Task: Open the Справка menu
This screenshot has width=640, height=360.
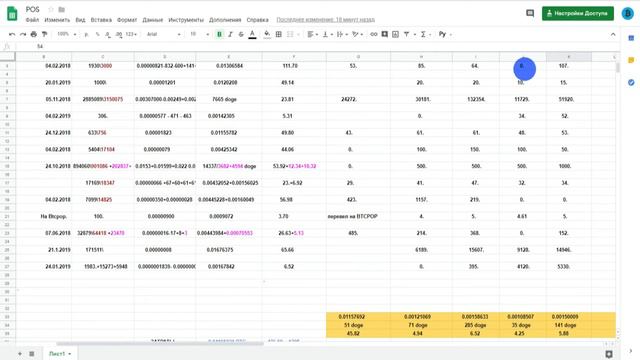Action: pos(258,20)
